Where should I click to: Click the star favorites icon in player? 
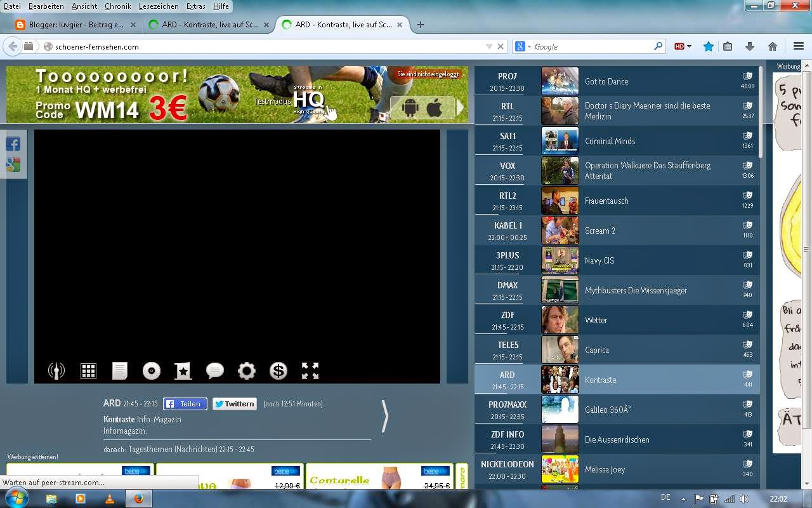(183, 371)
